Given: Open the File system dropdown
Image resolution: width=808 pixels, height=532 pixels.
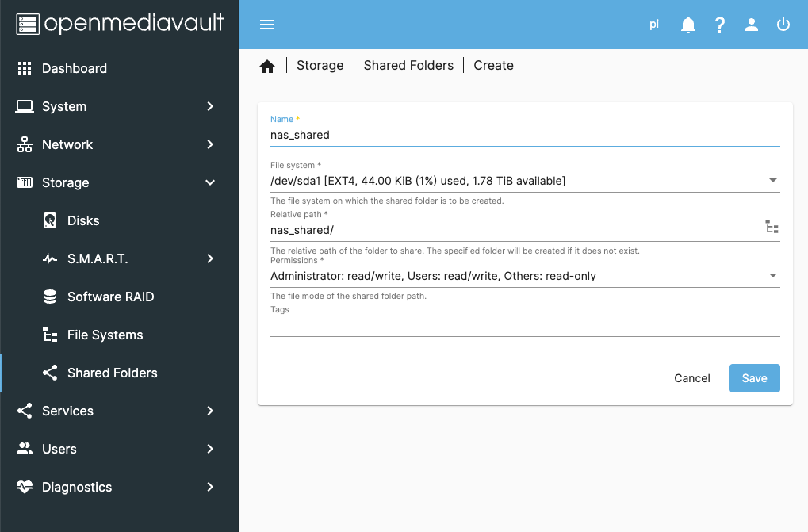Looking at the screenshot, I should point(525,181).
